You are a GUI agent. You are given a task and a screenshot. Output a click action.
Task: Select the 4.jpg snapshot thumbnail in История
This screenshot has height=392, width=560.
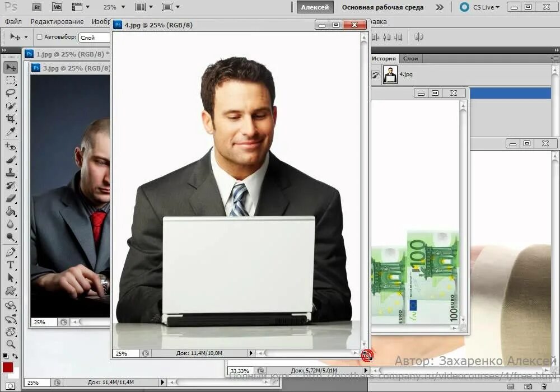coord(390,74)
